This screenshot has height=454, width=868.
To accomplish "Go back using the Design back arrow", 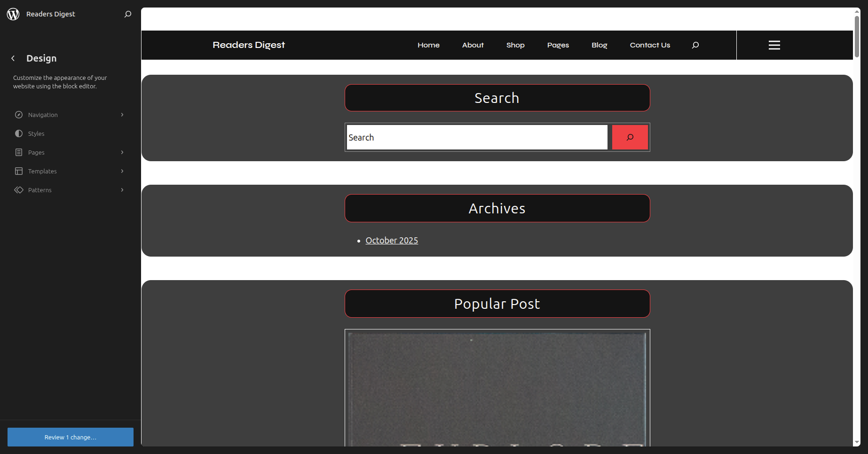I will tap(13, 58).
